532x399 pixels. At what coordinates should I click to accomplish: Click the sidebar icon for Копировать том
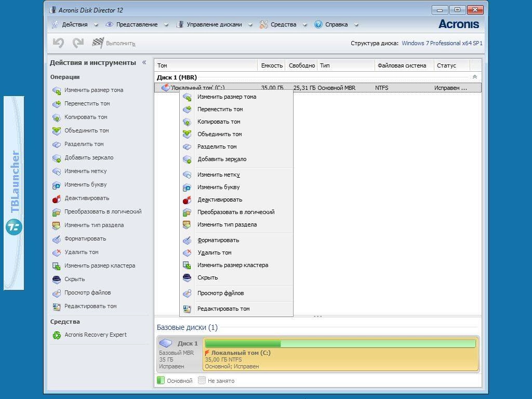(x=56, y=117)
